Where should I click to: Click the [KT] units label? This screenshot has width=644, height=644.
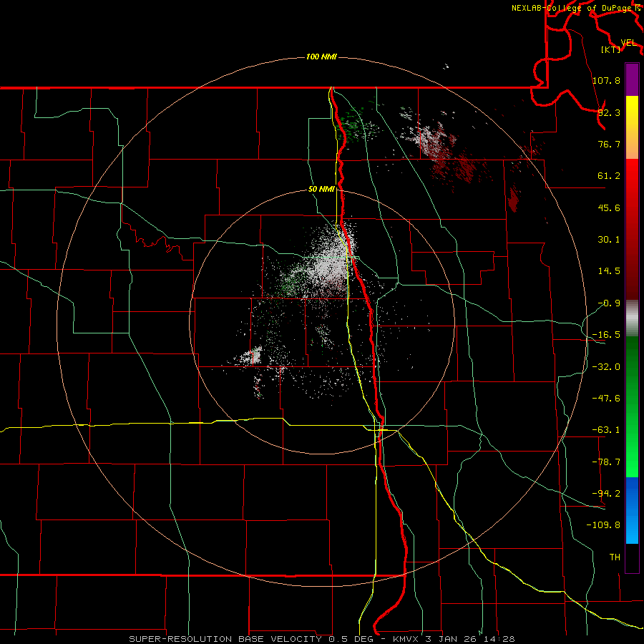[x=611, y=49]
